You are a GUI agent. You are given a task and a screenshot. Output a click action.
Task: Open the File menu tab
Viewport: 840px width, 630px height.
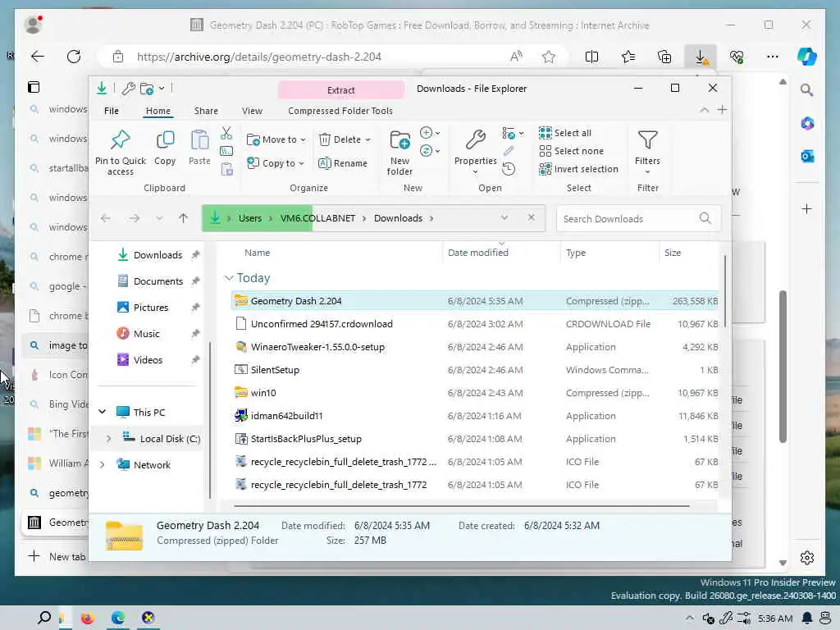coord(112,111)
